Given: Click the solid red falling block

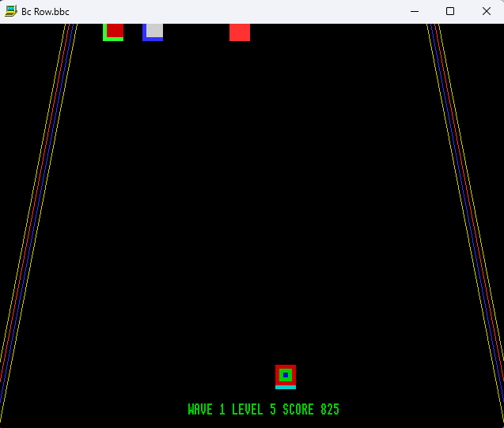Looking at the screenshot, I should pyautogui.click(x=240, y=32).
